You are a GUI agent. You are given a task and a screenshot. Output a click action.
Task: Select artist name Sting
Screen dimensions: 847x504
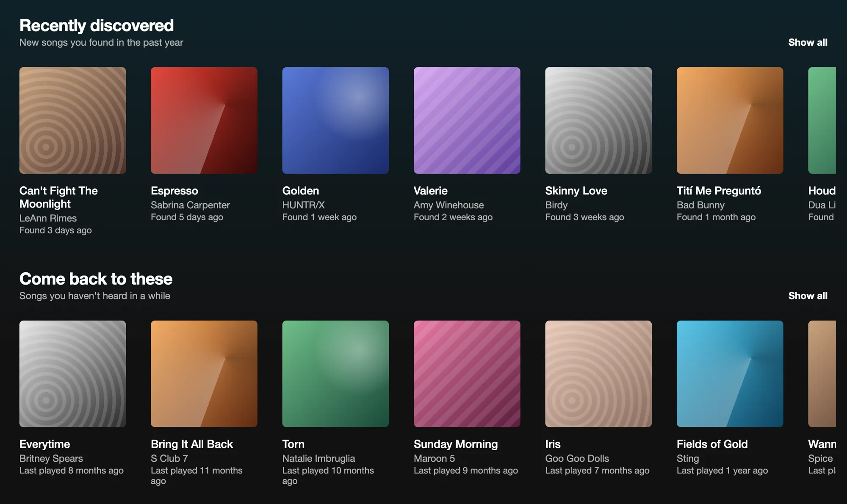click(687, 458)
